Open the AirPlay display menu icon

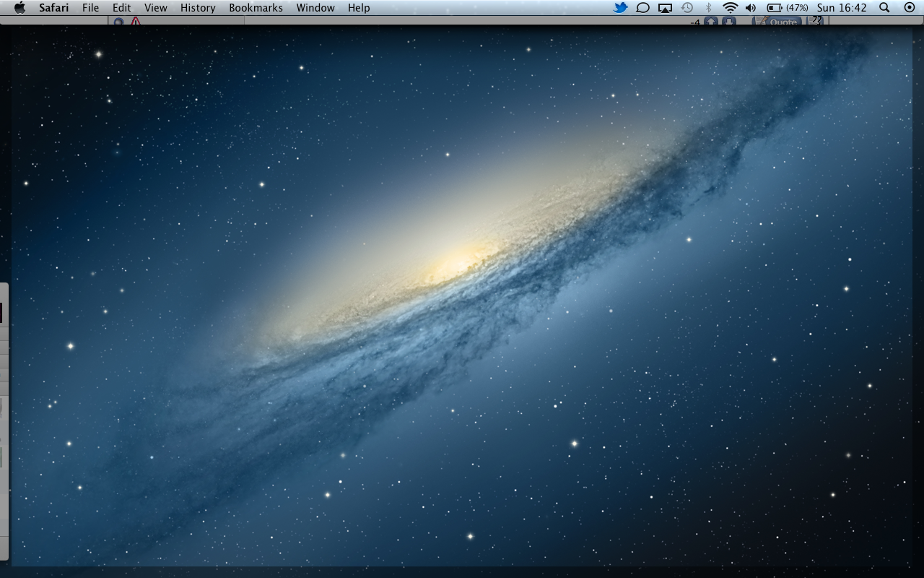665,8
